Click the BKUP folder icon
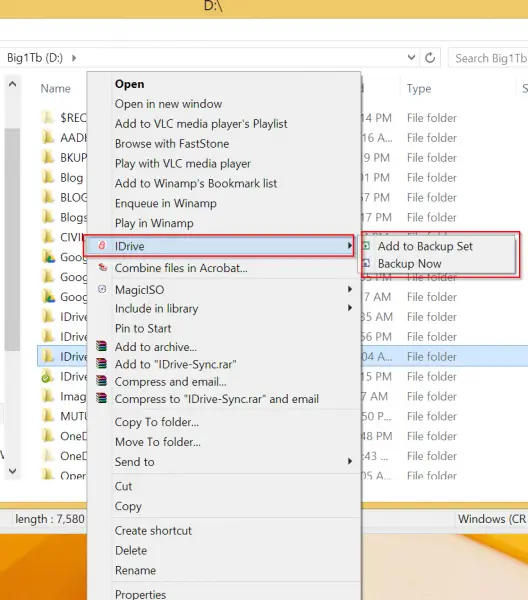The height and width of the screenshot is (600, 528). tap(48, 157)
